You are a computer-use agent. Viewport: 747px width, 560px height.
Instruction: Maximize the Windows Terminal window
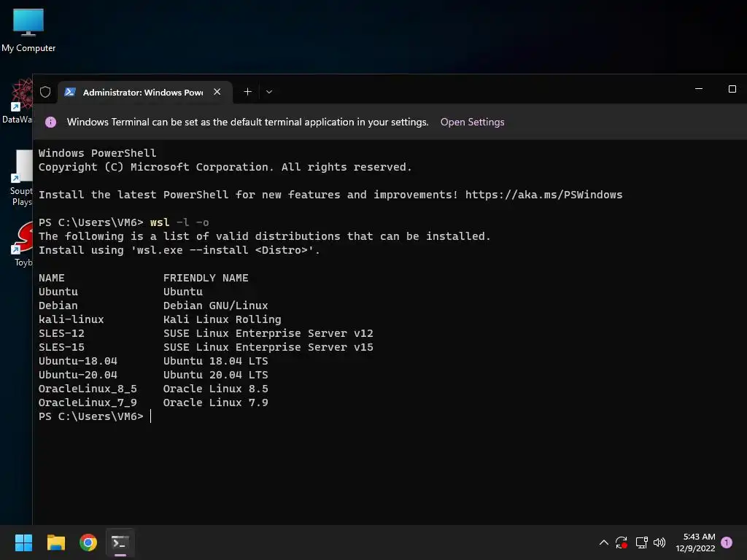732,89
